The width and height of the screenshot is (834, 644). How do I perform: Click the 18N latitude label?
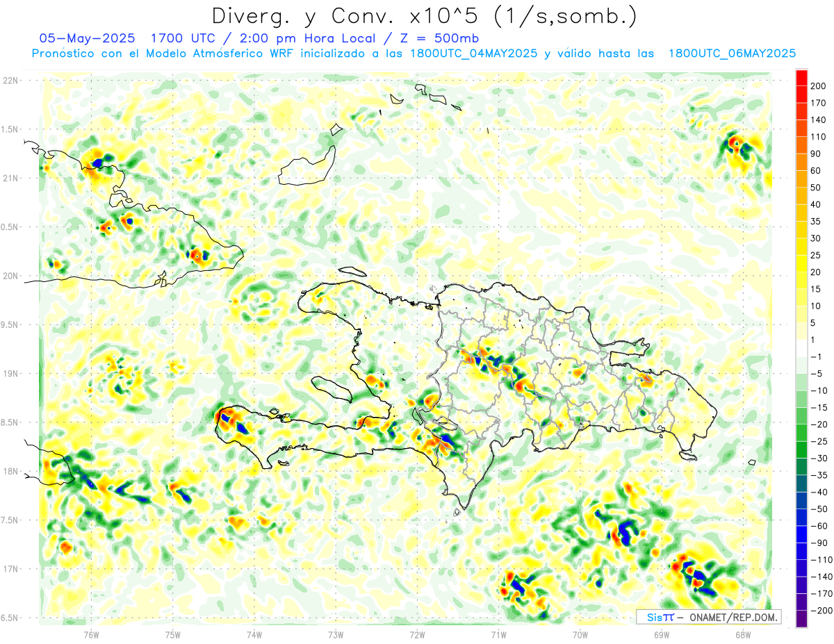tap(10, 471)
